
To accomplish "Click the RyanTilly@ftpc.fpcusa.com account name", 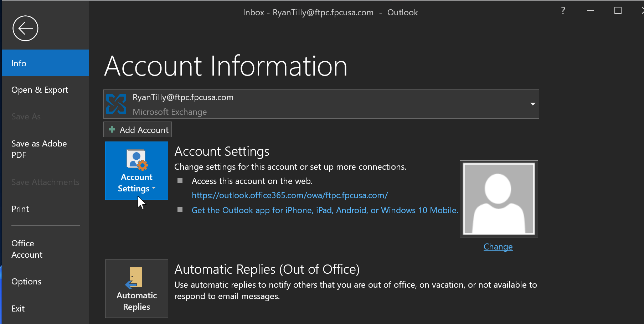I will click(183, 97).
